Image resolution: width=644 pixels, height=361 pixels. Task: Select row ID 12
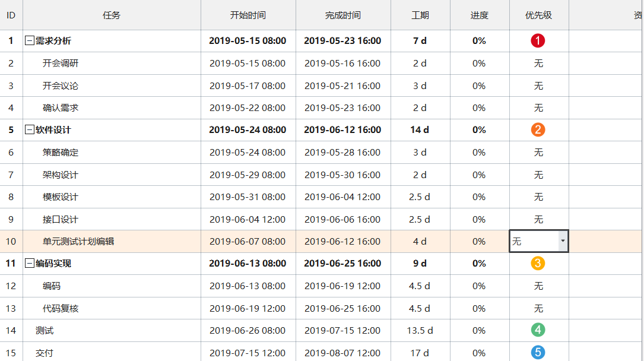point(11,286)
